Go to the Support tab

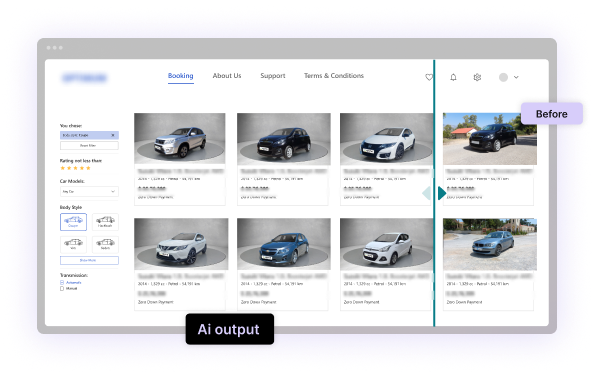click(273, 76)
